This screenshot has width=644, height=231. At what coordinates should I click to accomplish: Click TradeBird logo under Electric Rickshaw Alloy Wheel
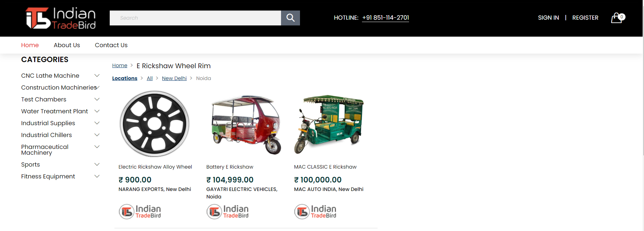(x=140, y=212)
